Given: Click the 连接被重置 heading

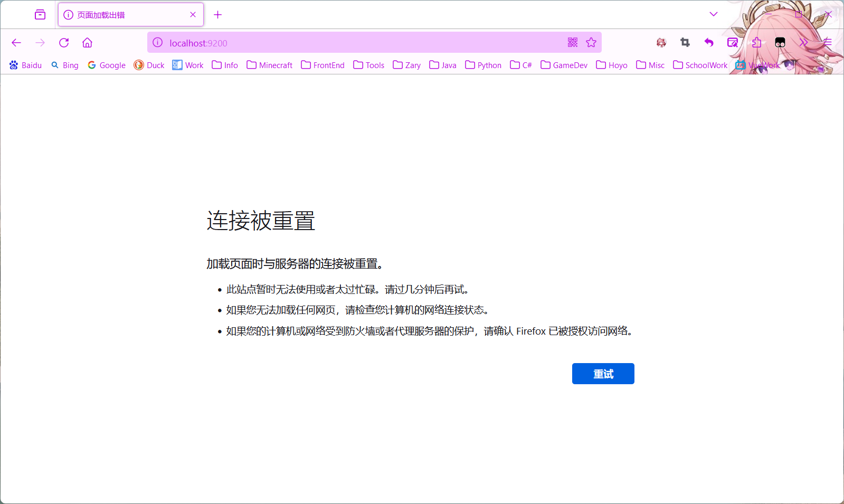Looking at the screenshot, I should coord(261,221).
